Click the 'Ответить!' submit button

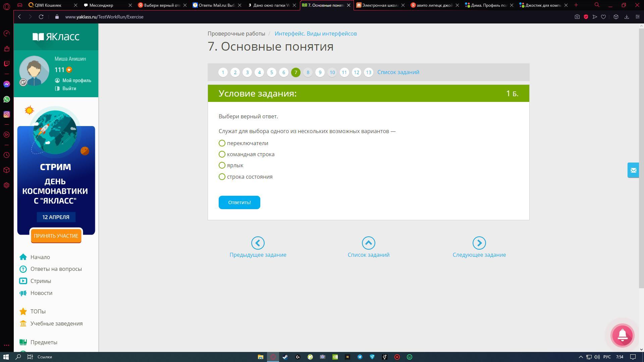239,202
